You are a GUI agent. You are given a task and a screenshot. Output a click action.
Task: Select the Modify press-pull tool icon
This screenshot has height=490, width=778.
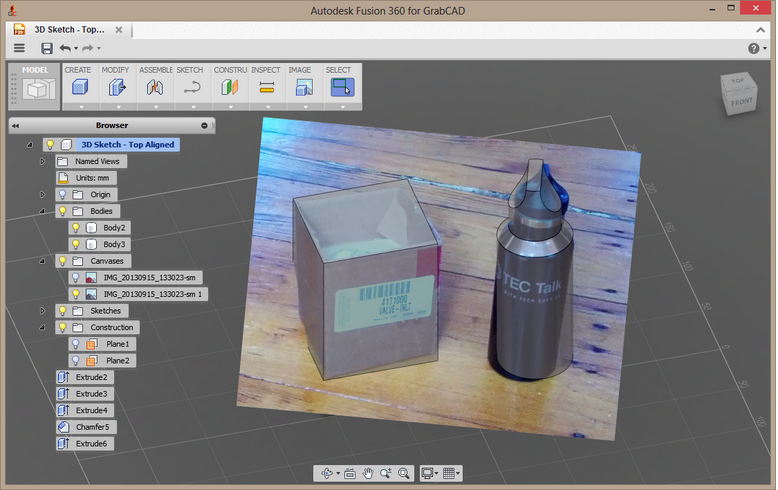coord(117,88)
